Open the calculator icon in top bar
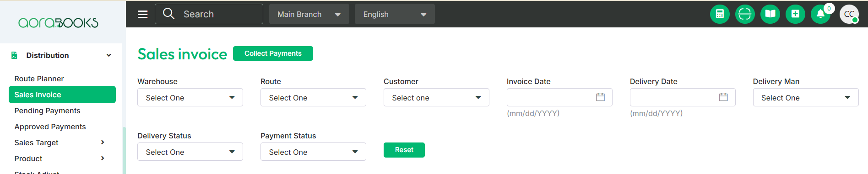The width and height of the screenshot is (868, 174). click(x=720, y=14)
